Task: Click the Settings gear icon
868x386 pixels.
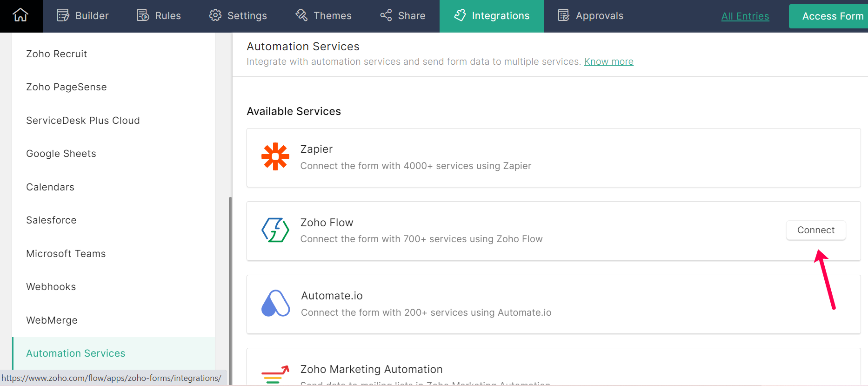Action: [215, 15]
